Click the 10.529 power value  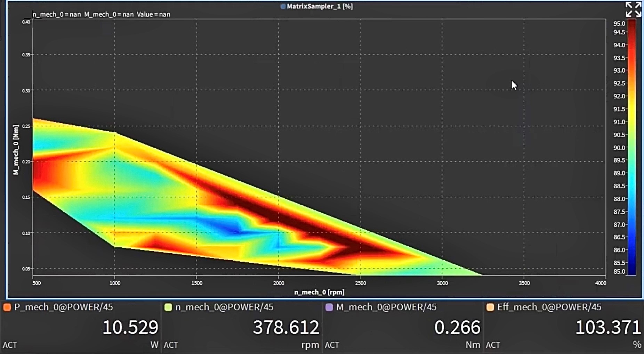(130, 327)
